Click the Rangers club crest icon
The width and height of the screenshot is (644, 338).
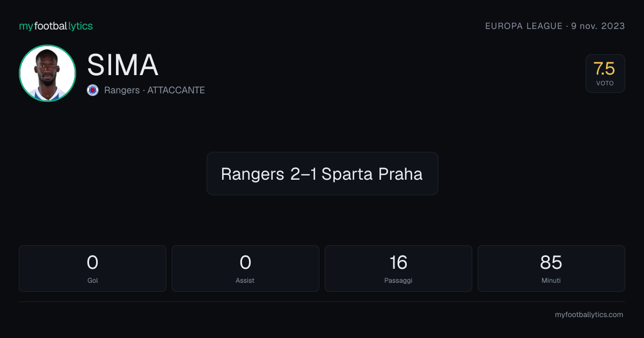click(93, 90)
